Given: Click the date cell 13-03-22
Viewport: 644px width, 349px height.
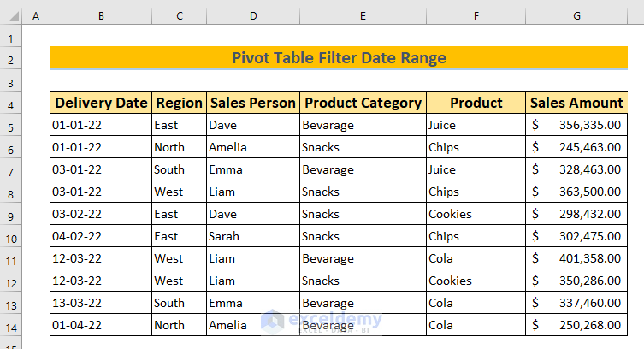Looking at the screenshot, I should [x=101, y=303].
